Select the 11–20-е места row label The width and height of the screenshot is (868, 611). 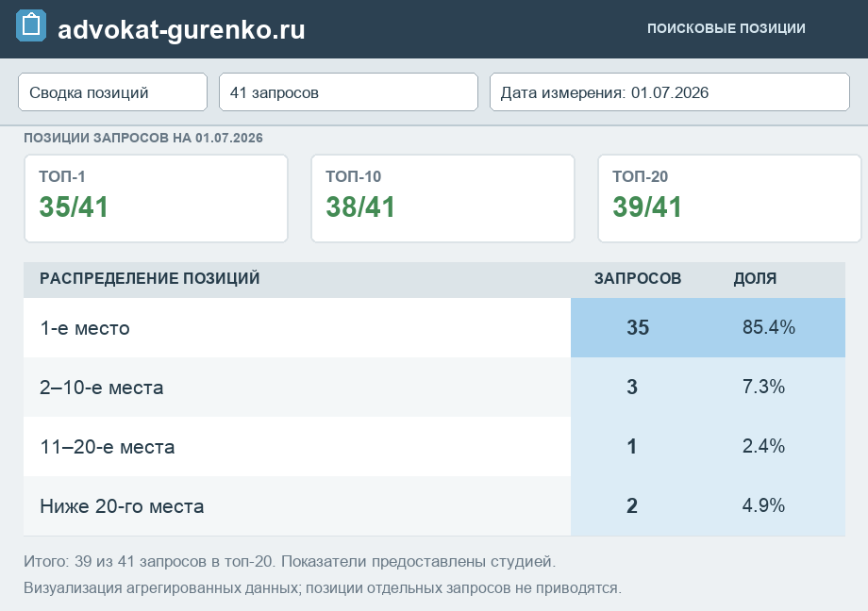108,447
